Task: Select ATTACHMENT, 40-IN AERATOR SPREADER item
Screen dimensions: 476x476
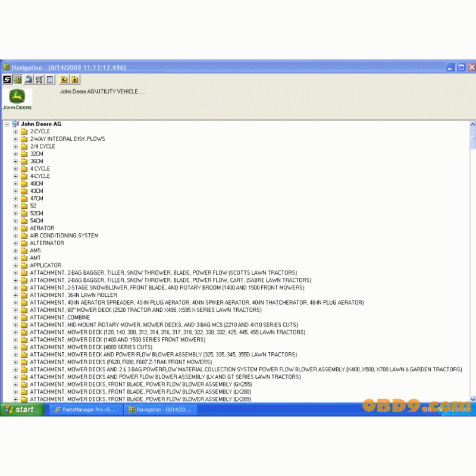Action: coord(197,303)
